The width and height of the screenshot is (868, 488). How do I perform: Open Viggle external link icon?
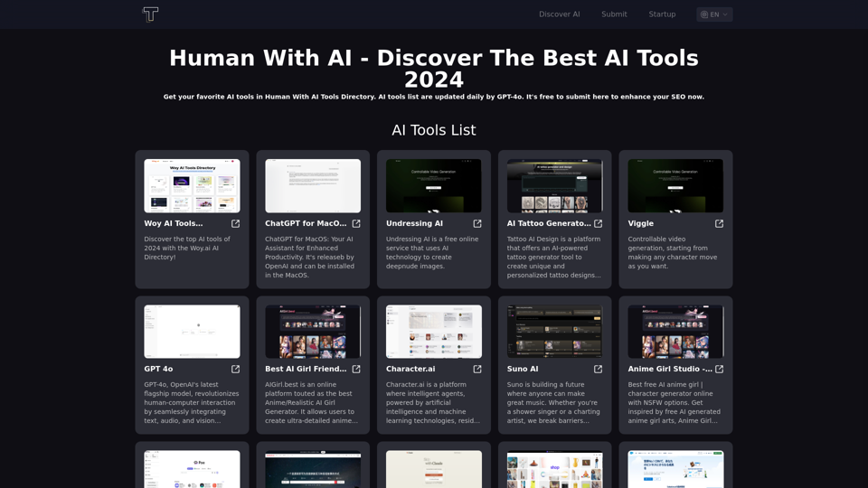point(719,223)
